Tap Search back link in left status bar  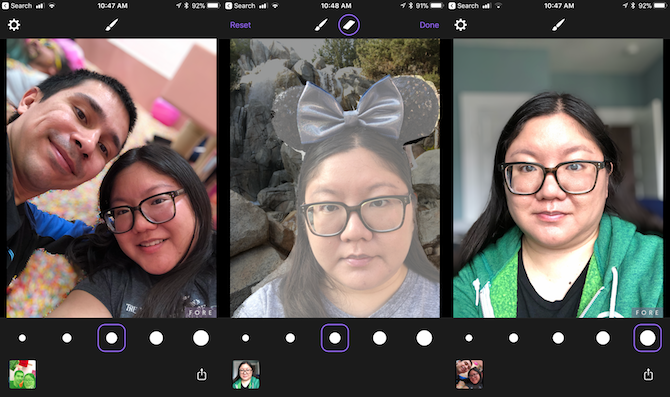tap(17, 6)
